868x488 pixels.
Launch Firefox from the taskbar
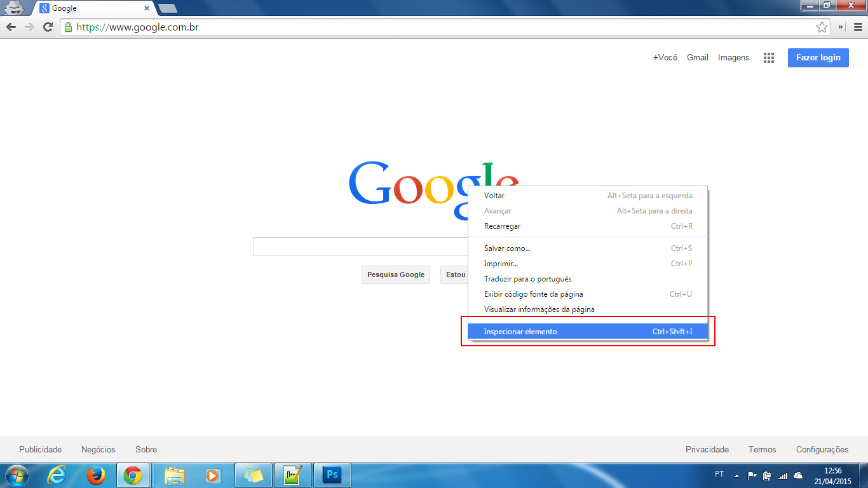[95, 475]
